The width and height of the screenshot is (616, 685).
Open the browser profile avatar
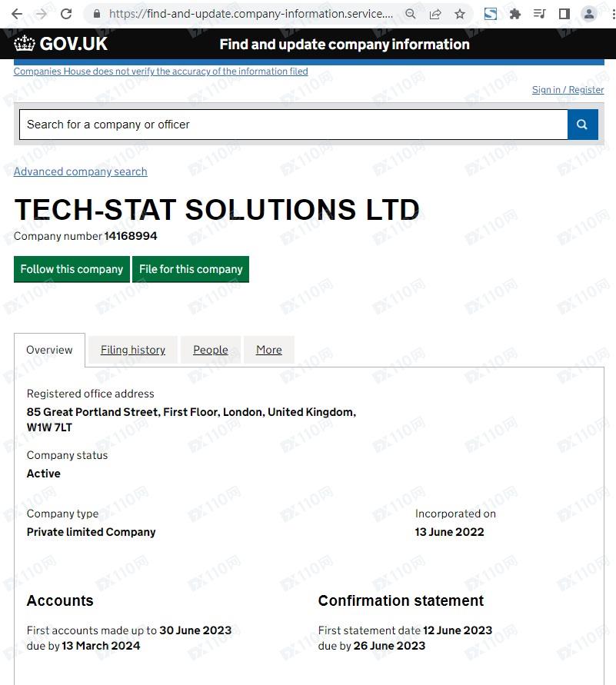(589, 14)
